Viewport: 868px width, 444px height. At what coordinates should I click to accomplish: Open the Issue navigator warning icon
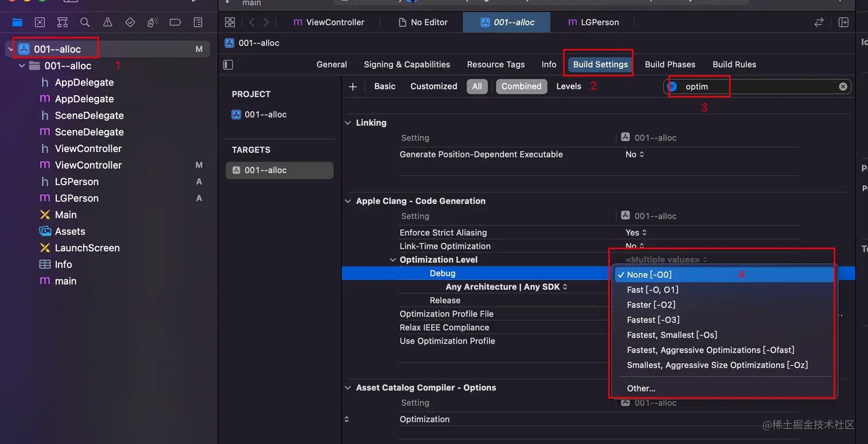click(107, 22)
